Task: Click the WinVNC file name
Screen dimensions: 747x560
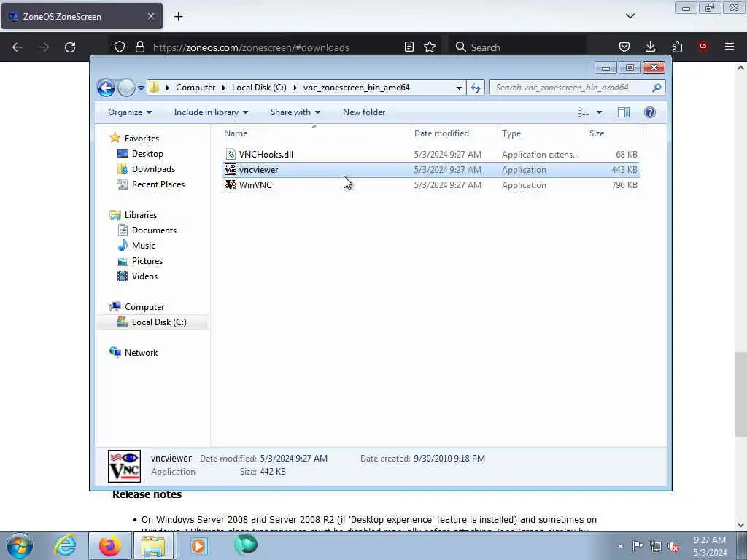Action: pyautogui.click(x=255, y=185)
